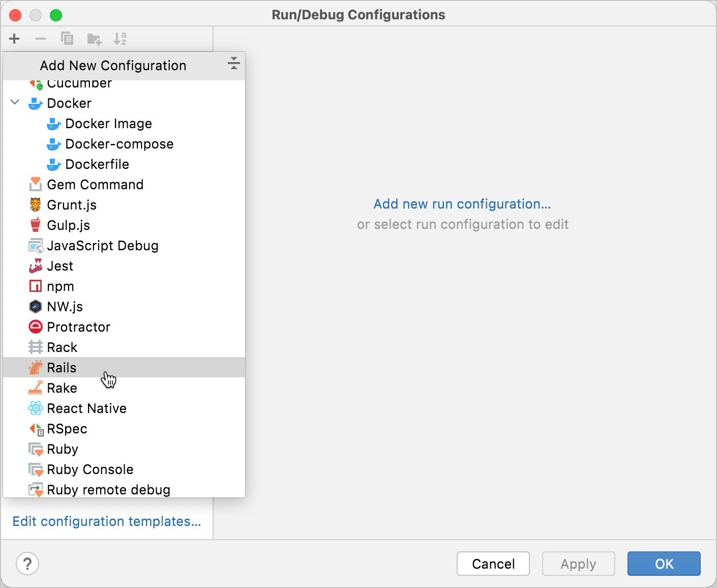This screenshot has height=588, width=717.
Task: Click the green zoom window button
Action: 56,15
